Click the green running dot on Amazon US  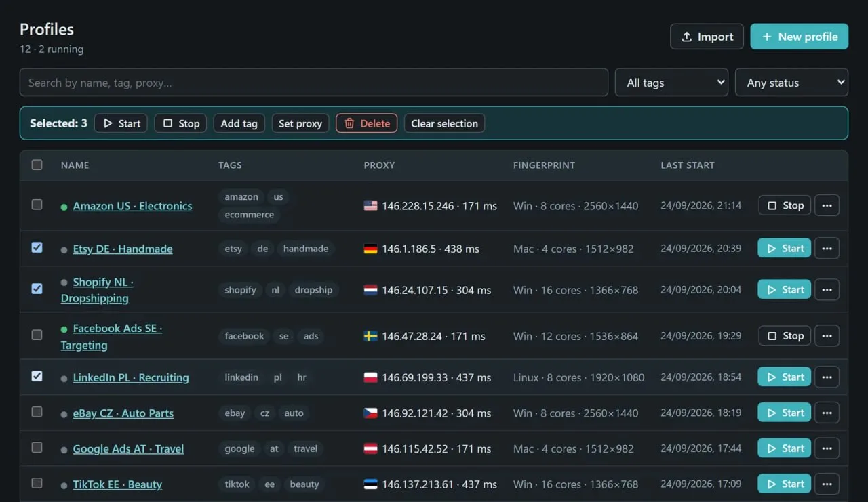(64, 207)
